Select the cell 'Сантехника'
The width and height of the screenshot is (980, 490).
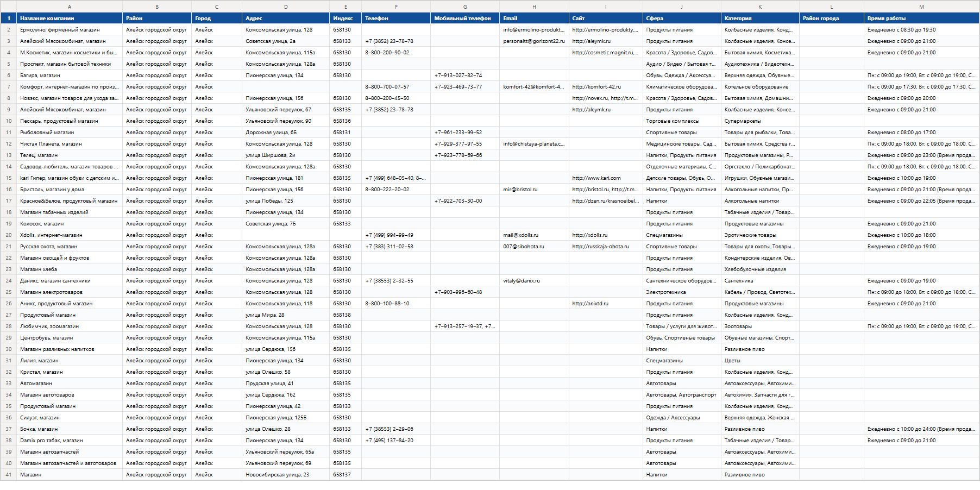point(760,281)
